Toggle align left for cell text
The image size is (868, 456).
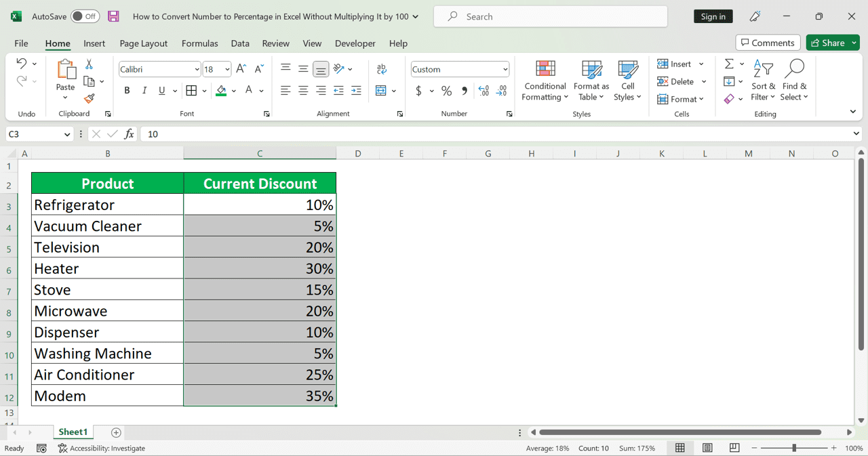(x=285, y=90)
